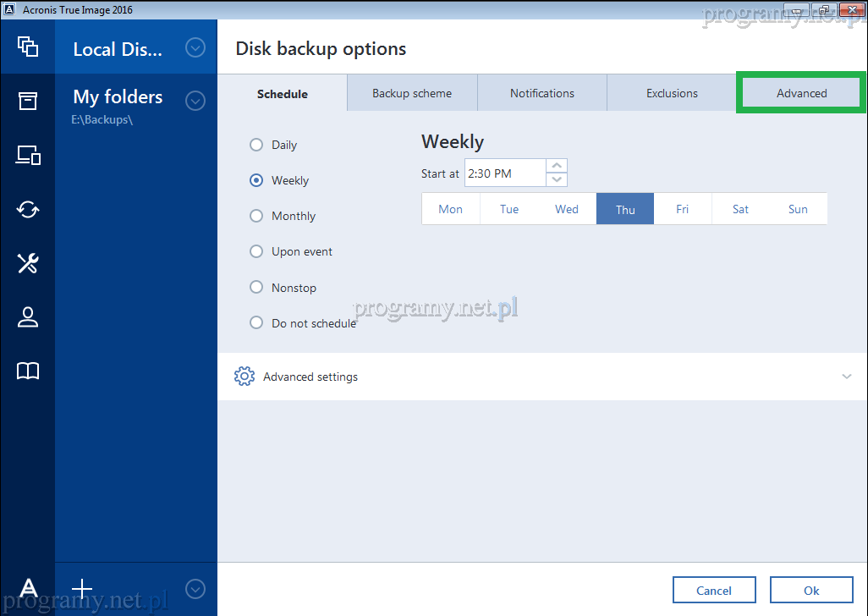Choose the Do not schedule option

tap(256, 322)
